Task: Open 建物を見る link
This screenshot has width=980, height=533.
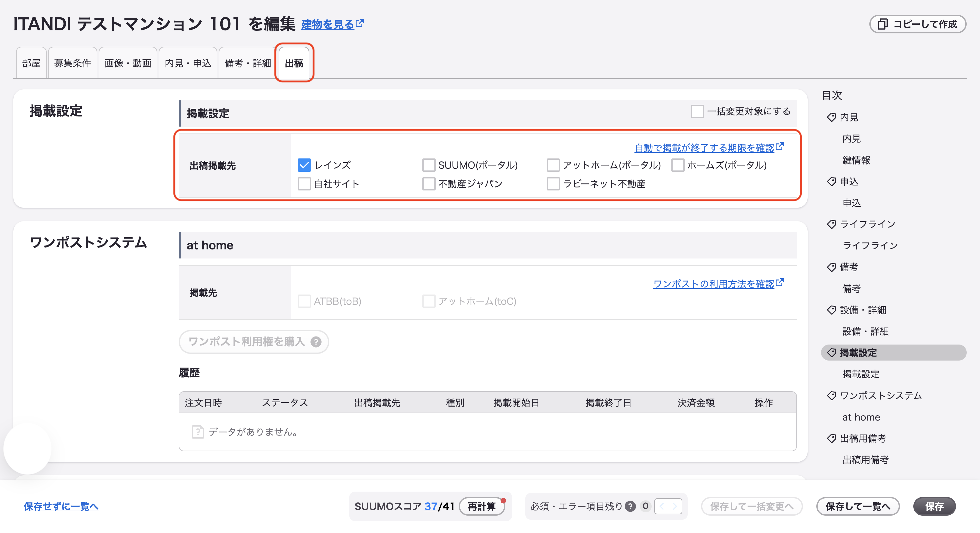Action: pos(328,24)
